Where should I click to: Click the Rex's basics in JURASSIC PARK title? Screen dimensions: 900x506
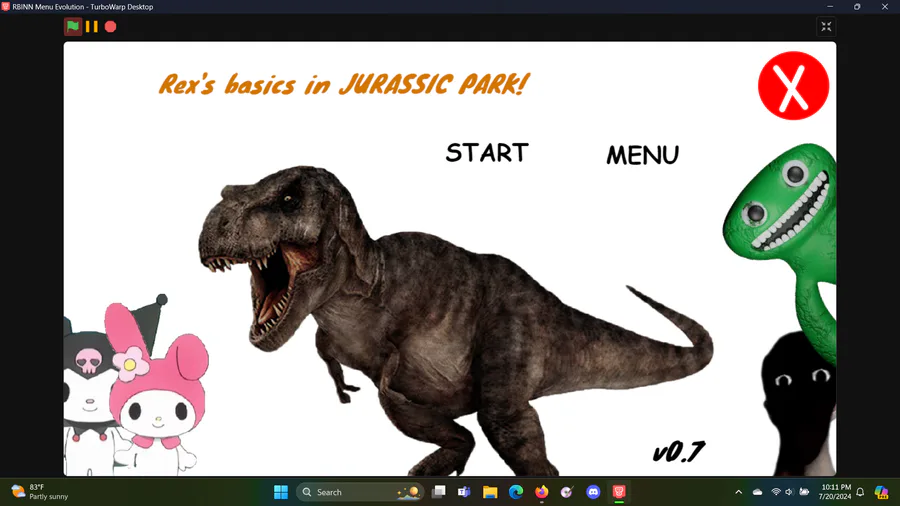tap(343, 84)
